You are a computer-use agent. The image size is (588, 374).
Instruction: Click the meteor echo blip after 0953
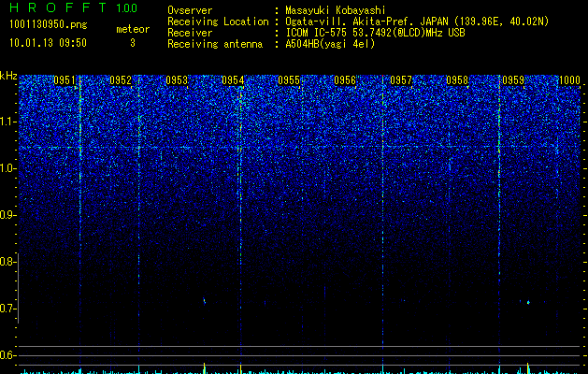[205, 300]
